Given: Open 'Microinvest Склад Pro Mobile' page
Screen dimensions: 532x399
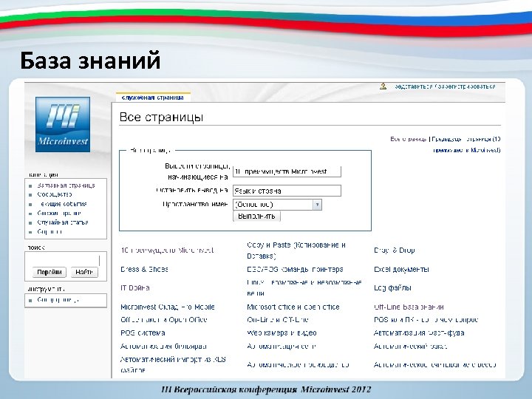Looking at the screenshot, I should coord(168,307).
